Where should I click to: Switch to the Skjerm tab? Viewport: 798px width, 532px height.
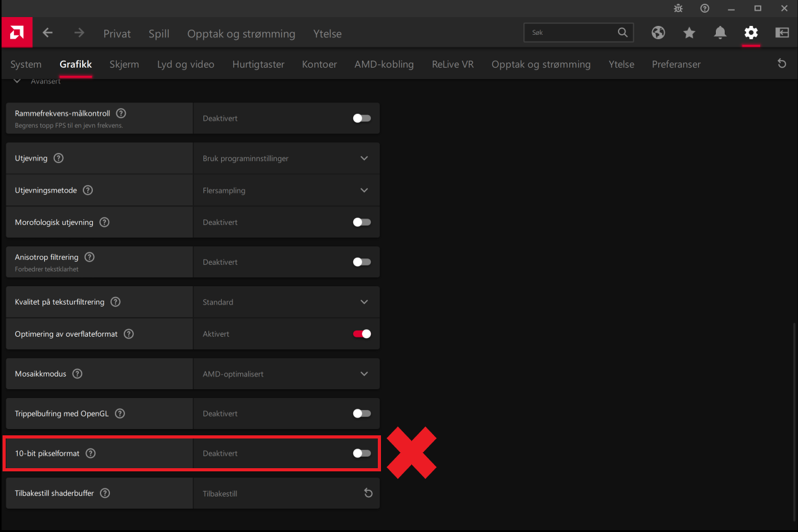pos(124,64)
